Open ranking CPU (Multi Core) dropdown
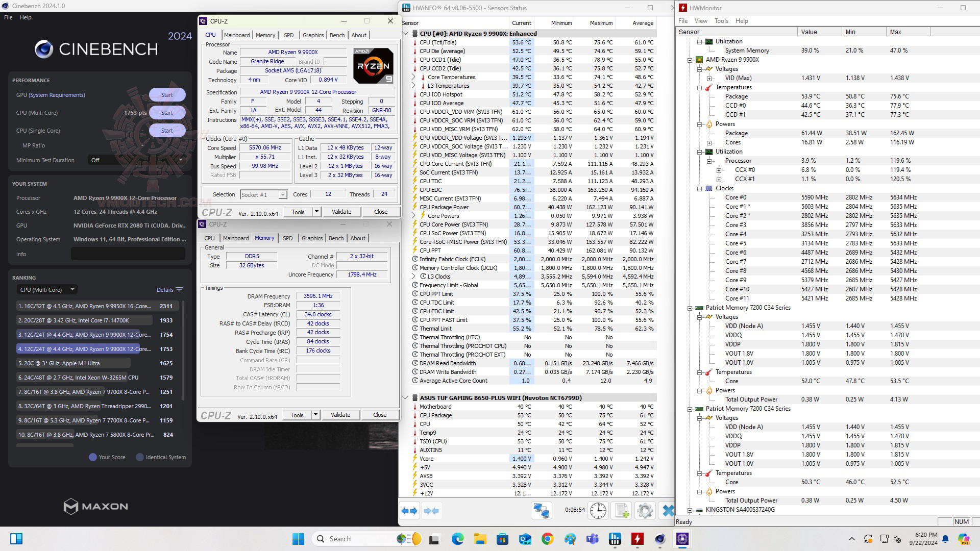This screenshot has width=980, height=551. click(x=47, y=289)
